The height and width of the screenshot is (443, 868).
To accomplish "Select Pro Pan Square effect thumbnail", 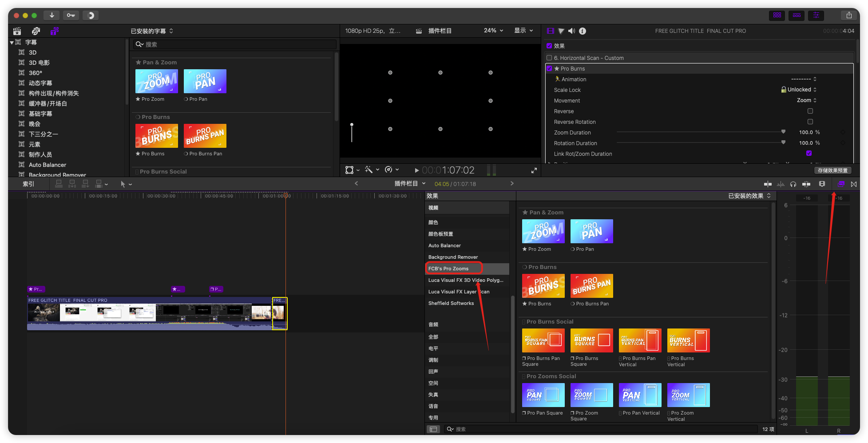I will pyautogui.click(x=543, y=395).
